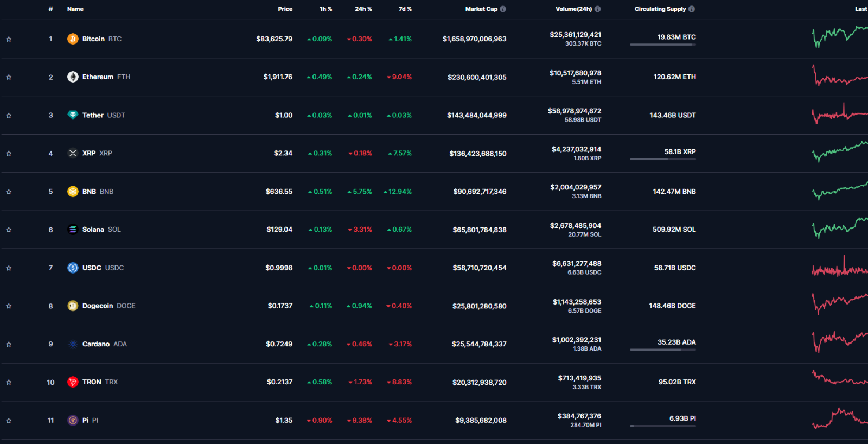Click the Pi coin logo
The width and height of the screenshot is (868, 444).
(x=73, y=420)
